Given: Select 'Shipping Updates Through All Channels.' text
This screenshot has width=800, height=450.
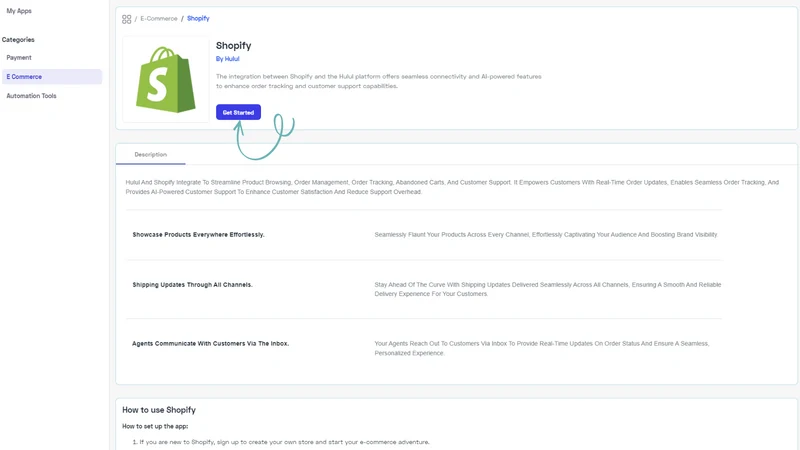Looking at the screenshot, I should (192, 285).
